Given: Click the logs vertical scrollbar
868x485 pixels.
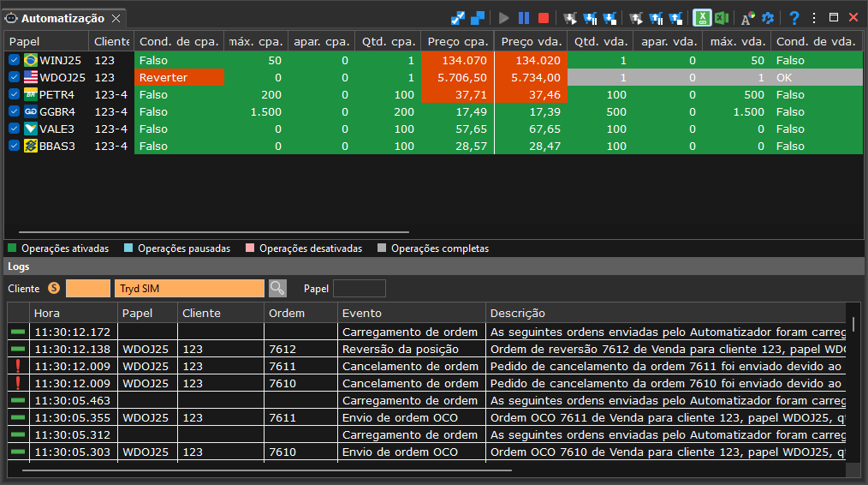Looking at the screenshot, I should tap(853, 324).
